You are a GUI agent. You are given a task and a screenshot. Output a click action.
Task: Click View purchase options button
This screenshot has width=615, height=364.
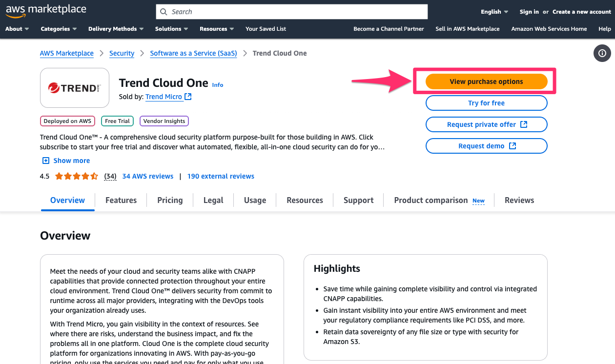[486, 81]
